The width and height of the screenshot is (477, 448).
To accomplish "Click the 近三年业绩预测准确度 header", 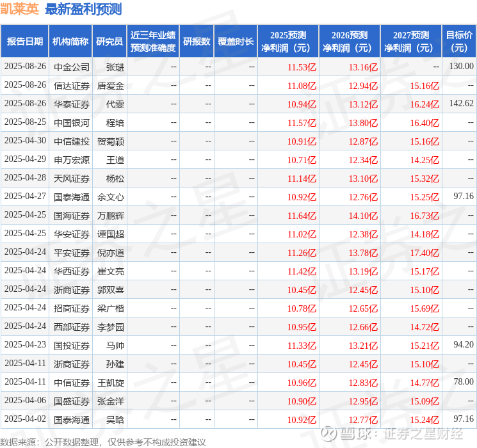I will [153, 42].
